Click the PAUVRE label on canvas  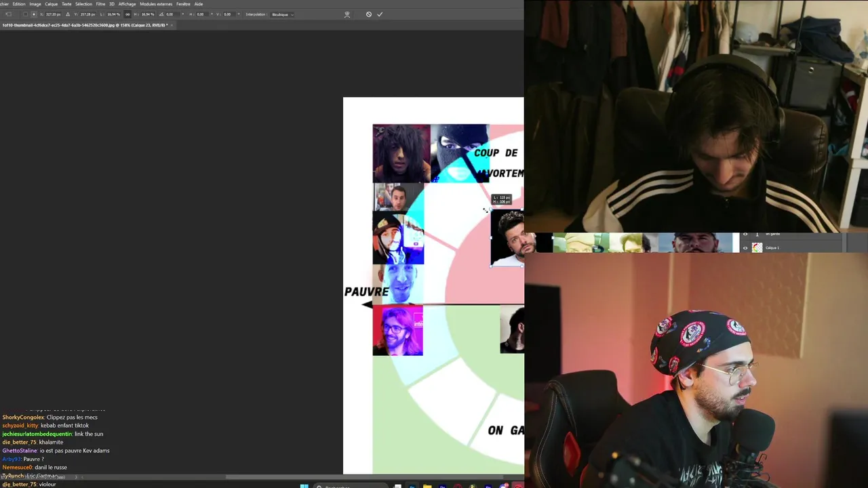pos(367,291)
